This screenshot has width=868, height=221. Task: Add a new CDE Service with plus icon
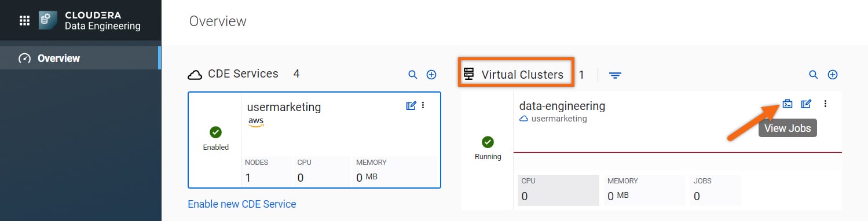tap(431, 75)
